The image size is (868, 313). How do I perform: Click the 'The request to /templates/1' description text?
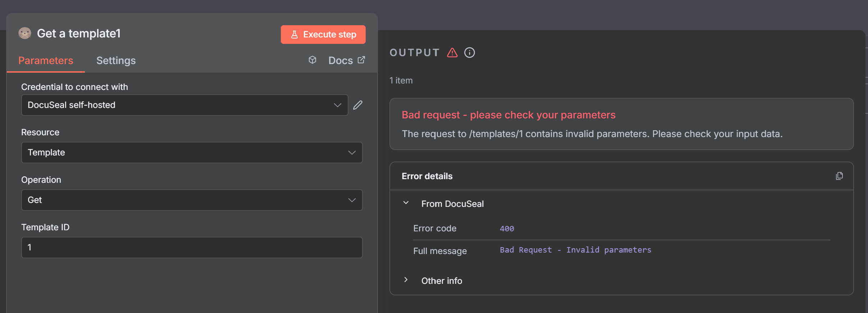pos(592,134)
